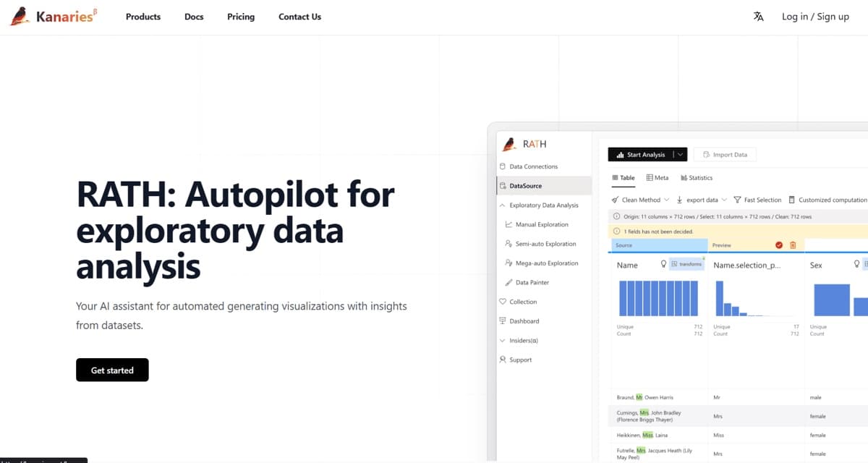This screenshot has height=463, width=868.
Task: Click the Name.selection_p... histogram chart
Action: point(755,298)
